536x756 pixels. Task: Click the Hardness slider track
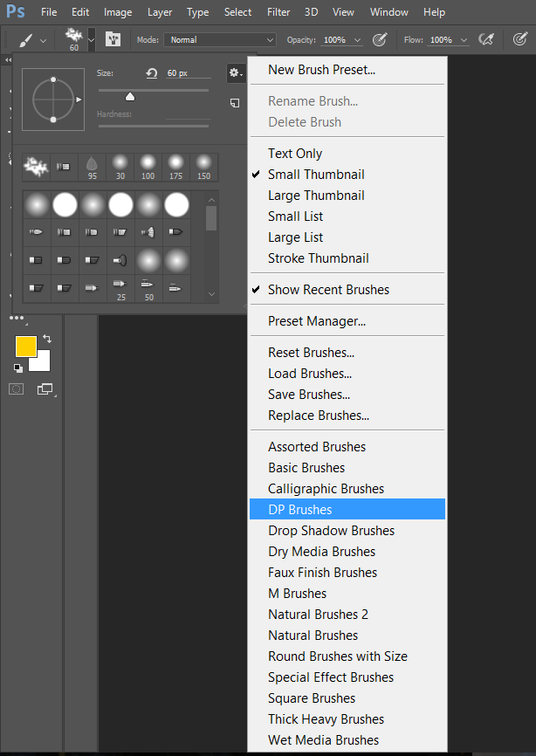click(154, 126)
